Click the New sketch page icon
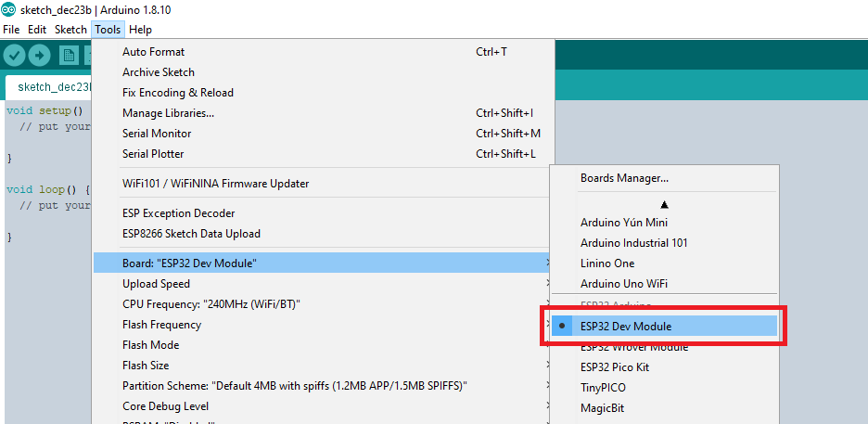The image size is (868, 424). pyautogui.click(x=69, y=56)
